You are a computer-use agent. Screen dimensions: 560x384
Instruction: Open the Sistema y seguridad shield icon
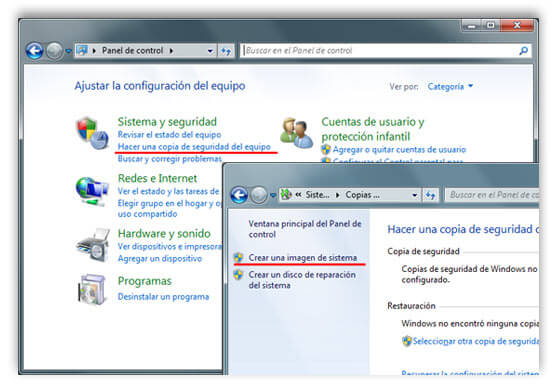[x=92, y=133]
